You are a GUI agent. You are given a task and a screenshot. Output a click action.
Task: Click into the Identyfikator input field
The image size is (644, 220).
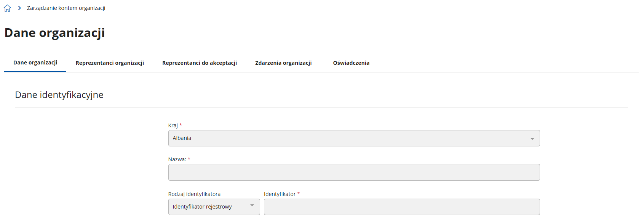tap(401, 207)
